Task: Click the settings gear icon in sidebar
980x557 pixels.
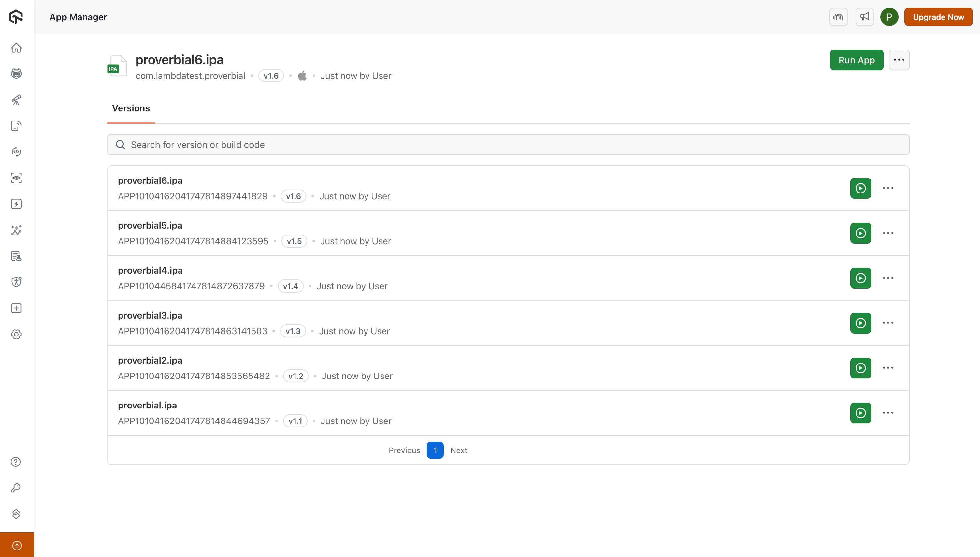Action: point(16,334)
